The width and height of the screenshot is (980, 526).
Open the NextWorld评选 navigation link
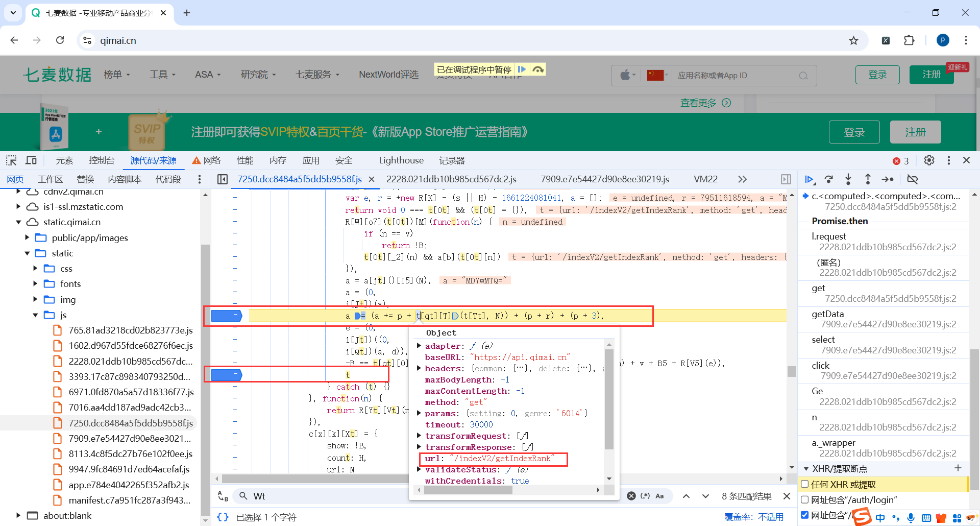pos(388,75)
